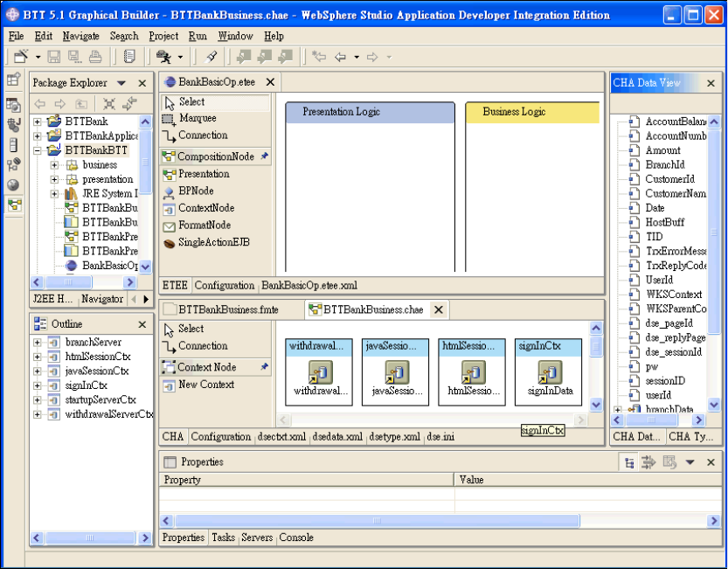Switch to the Configuration tab of BankBasicOp editor
The image size is (728, 569).
(225, 285)
